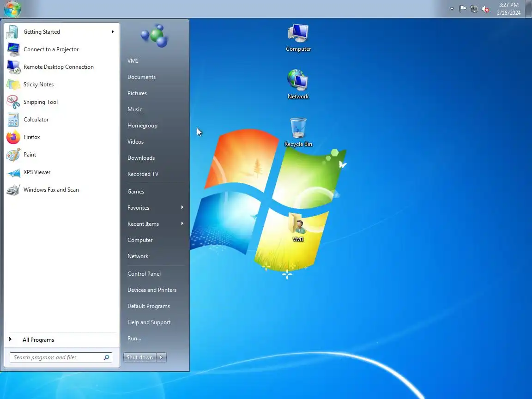This screenshot has width=532, height=399.
Task: Click the search magnifier icon
Action: pyautogui.click(x=106, y=357)
